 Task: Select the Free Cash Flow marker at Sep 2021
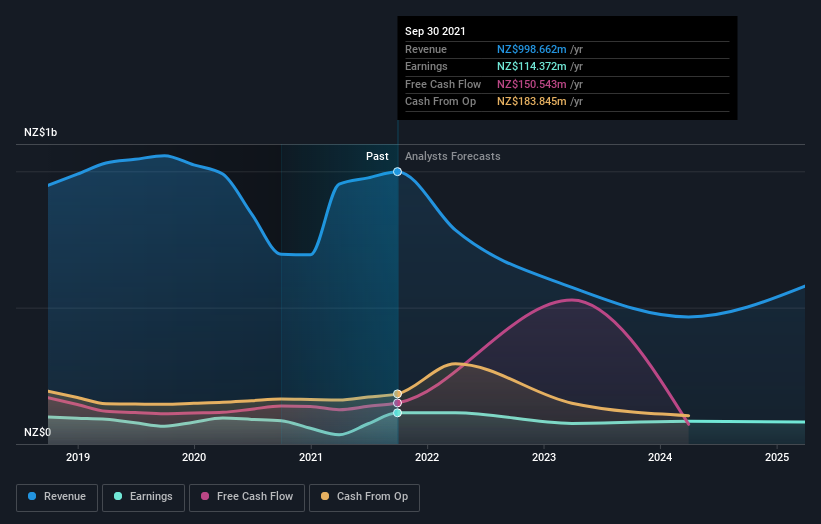click(x=397, y=403)
